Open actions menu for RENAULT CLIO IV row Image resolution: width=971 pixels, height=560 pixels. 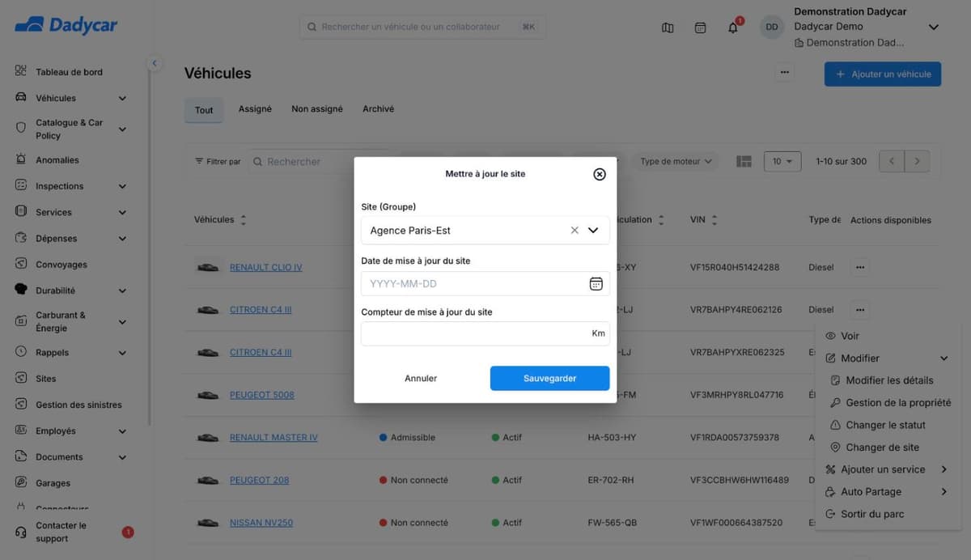click(860, 267)
